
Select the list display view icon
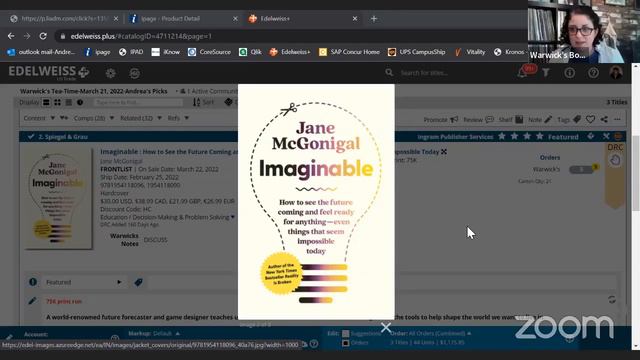click(46, 102)
